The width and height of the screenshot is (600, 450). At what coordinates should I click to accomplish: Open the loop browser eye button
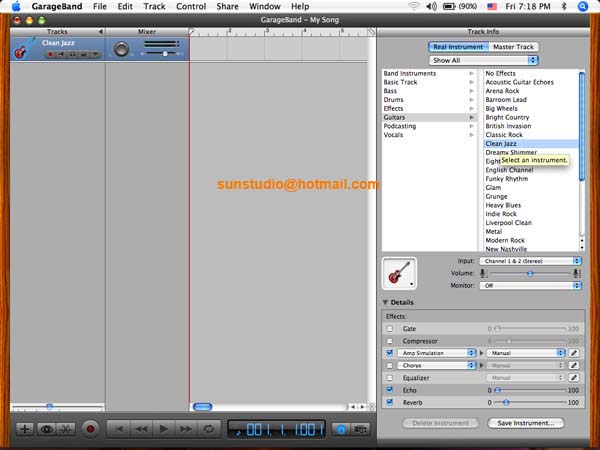(x=47, y=429)
